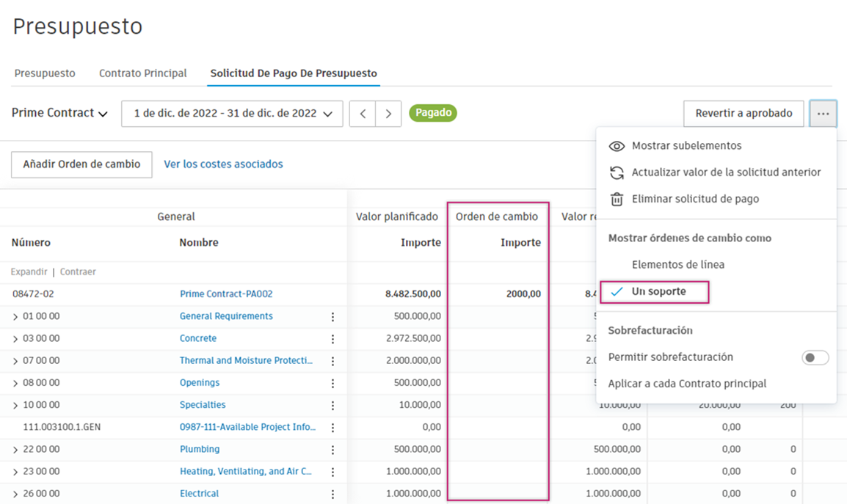Click eye icon beside Mostrar subelementos

coord(617,146)
